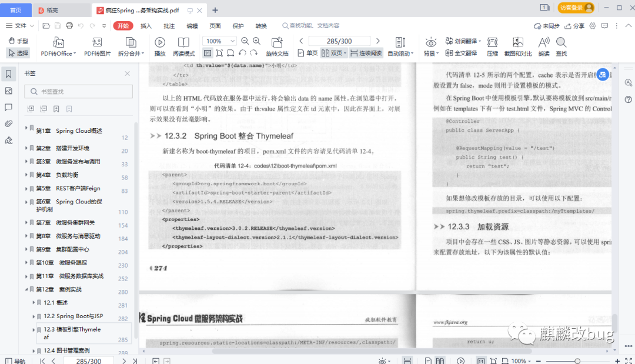Click the print icon in quick toolbar
The image size is (635, 364).
(69, 25)
